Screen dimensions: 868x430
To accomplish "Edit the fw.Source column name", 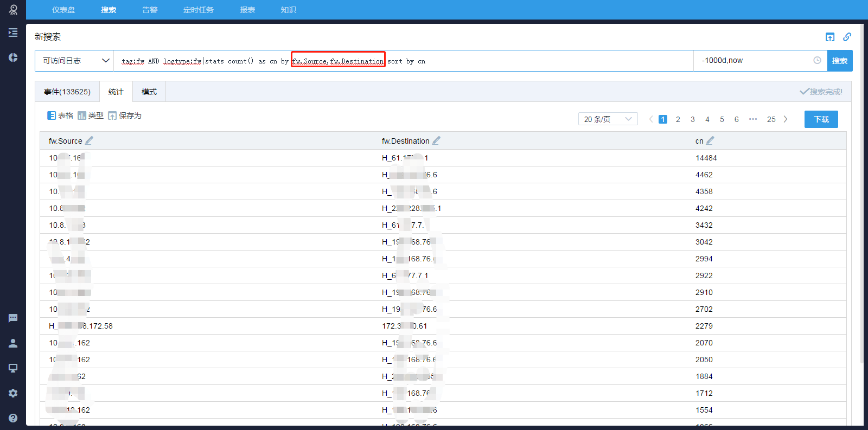I will [x=89, y=140].
